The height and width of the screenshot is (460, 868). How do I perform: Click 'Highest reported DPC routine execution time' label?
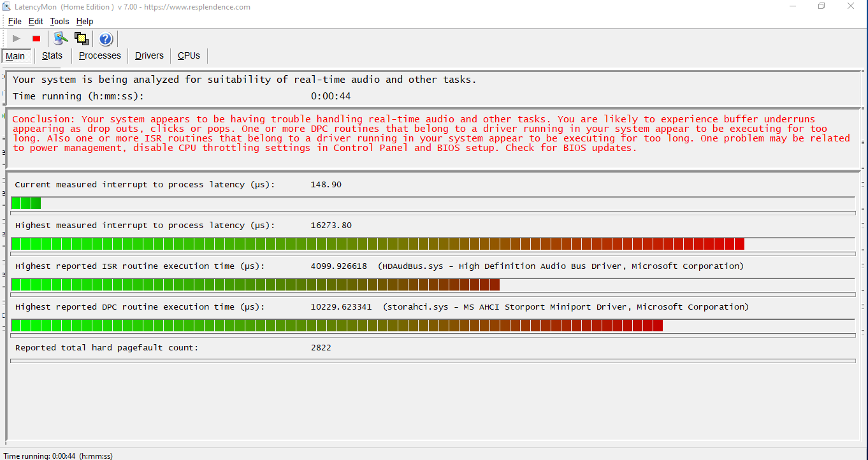coord(140,307)
